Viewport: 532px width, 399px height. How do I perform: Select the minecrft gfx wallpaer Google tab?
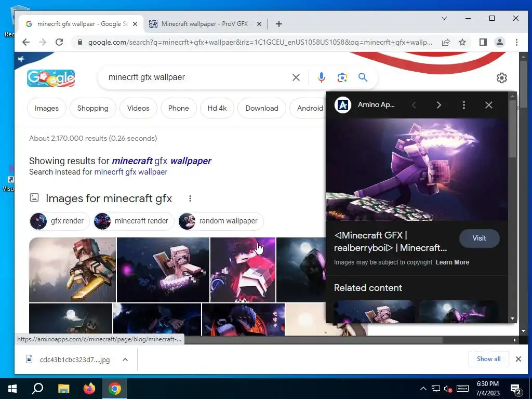(x=82, y=24)
